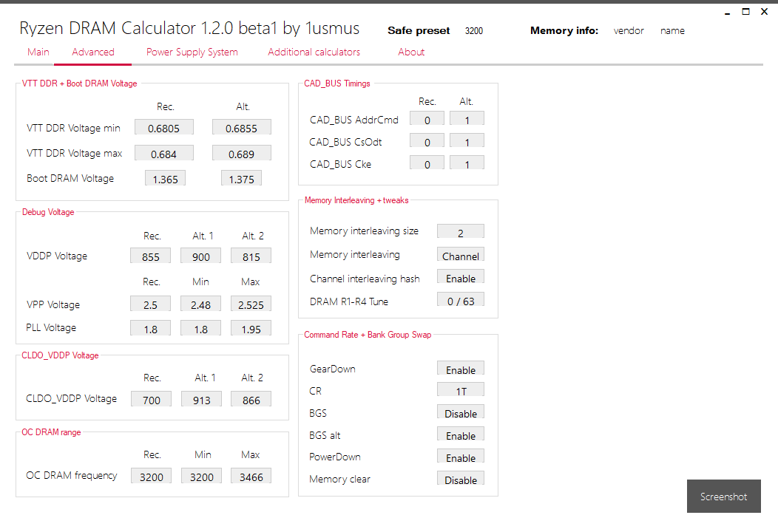Image resolution: width=778 pixels, height=532 pixels.
Task: Click VPP Voltage Min value 2.48
Action: [201, 304]
